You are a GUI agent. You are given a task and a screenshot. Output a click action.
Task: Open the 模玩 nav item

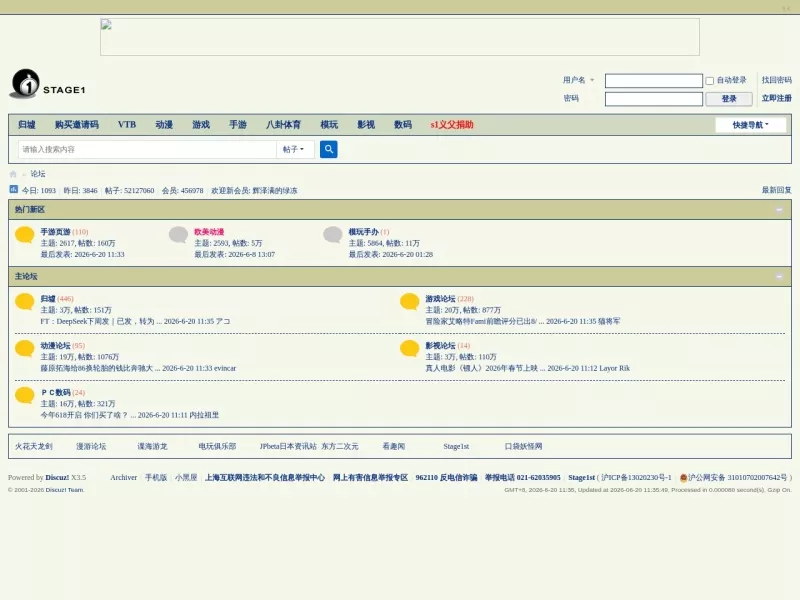pos(329,124)
